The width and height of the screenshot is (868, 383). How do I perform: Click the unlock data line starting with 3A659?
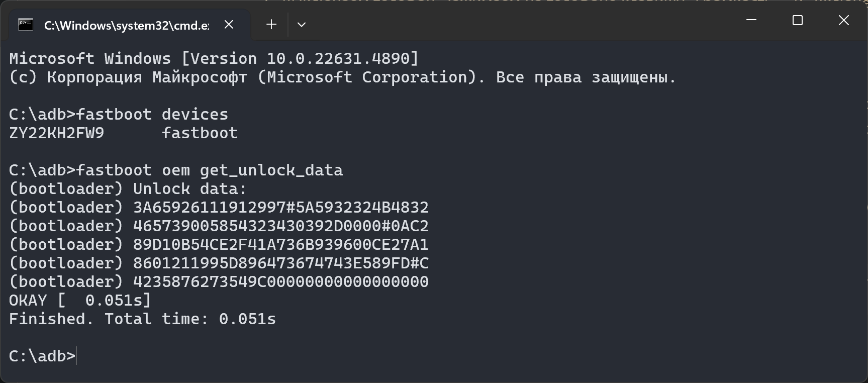coord(280,208)
